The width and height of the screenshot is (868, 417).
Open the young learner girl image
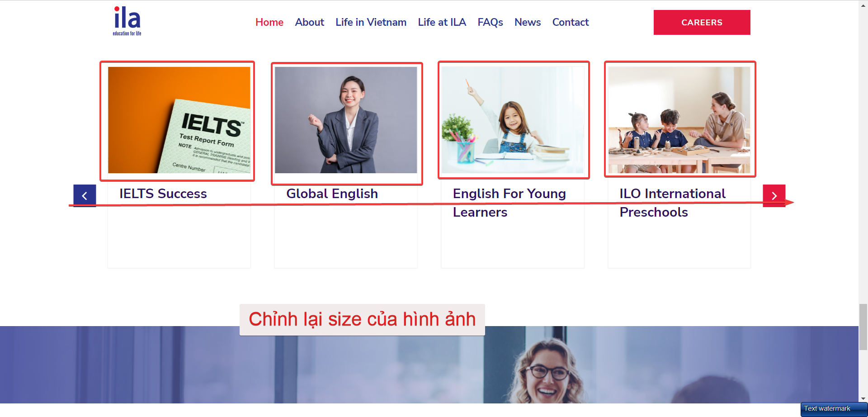tap(513, 120)
